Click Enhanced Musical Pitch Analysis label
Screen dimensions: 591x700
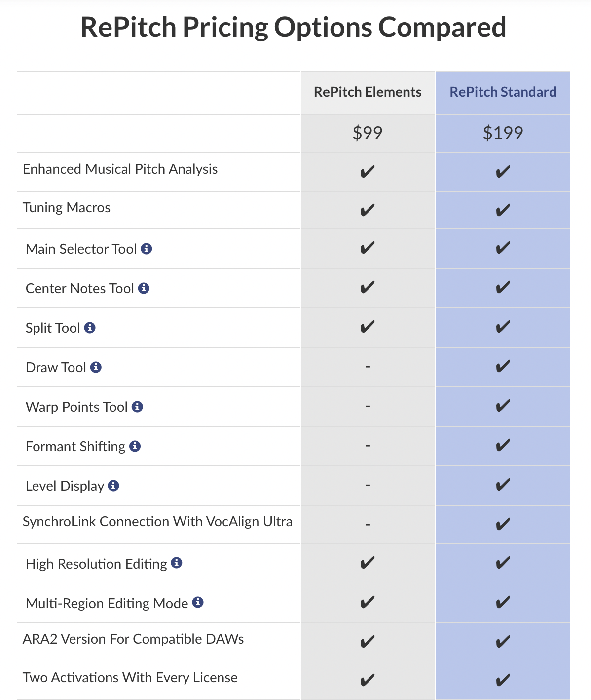pyautogui.click(x=120, y=169)
